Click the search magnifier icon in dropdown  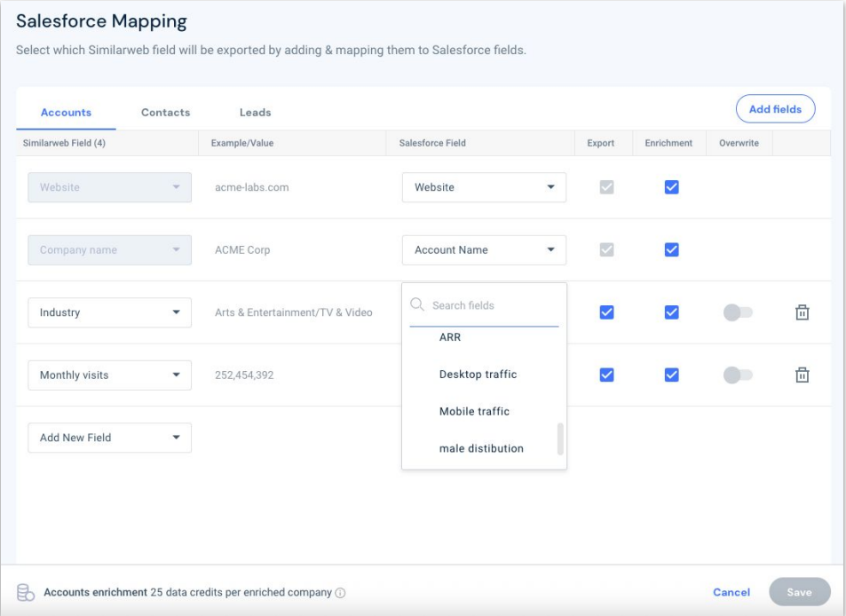click(x=417, y=304)
